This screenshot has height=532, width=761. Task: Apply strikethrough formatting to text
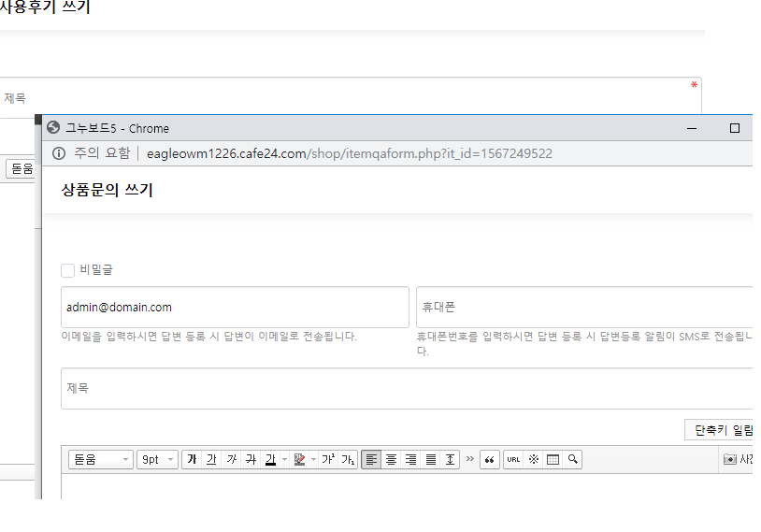pyautogui.click(x=251, y=460)
